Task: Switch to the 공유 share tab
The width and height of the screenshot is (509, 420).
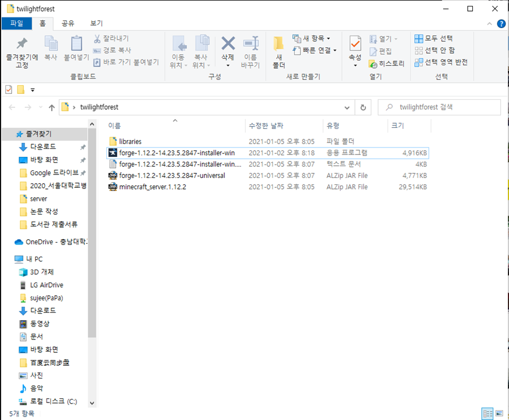Action: [x=68, y=23]
